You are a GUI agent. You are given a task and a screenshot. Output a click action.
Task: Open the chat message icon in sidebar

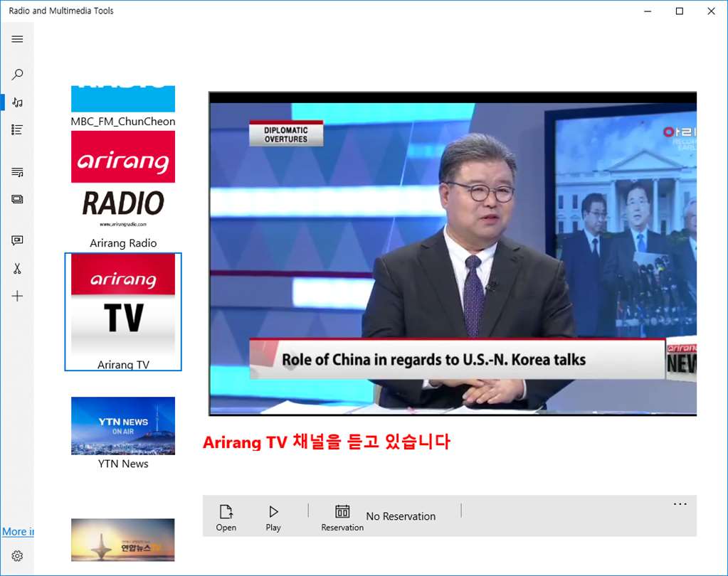[x=17, y=240]
